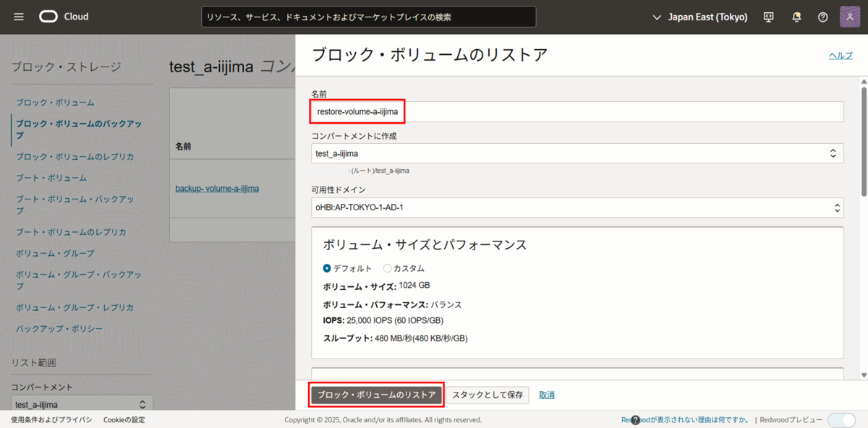
Task: Open the 可用性ドメイン dropdown
Action: coord(577,207)
